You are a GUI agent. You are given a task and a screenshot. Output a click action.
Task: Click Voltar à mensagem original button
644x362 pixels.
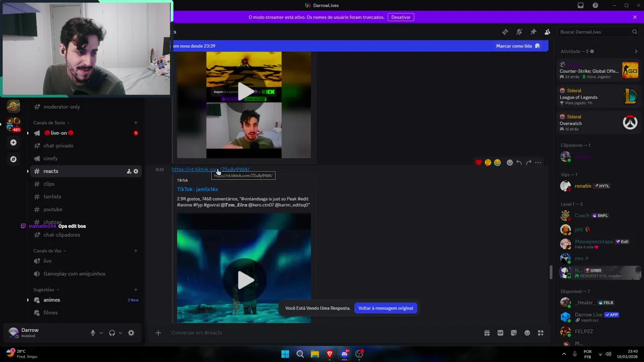click(386, 308)
